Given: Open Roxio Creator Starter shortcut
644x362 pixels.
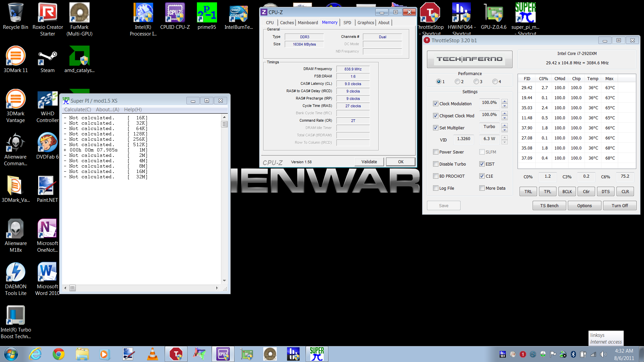Looking at the screenshot, I should [48, 19].
